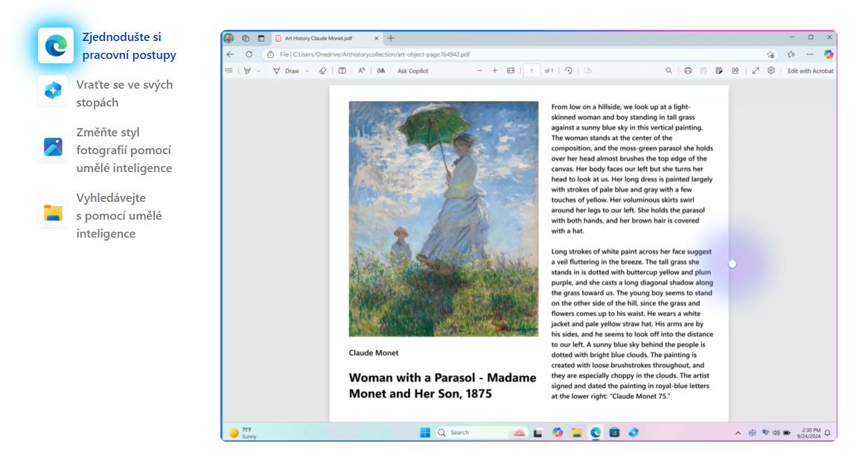This screenshot has width=868, height=470.
Task: Select the Erase tool in PDF toolbar
Action: tap(322, 71)
